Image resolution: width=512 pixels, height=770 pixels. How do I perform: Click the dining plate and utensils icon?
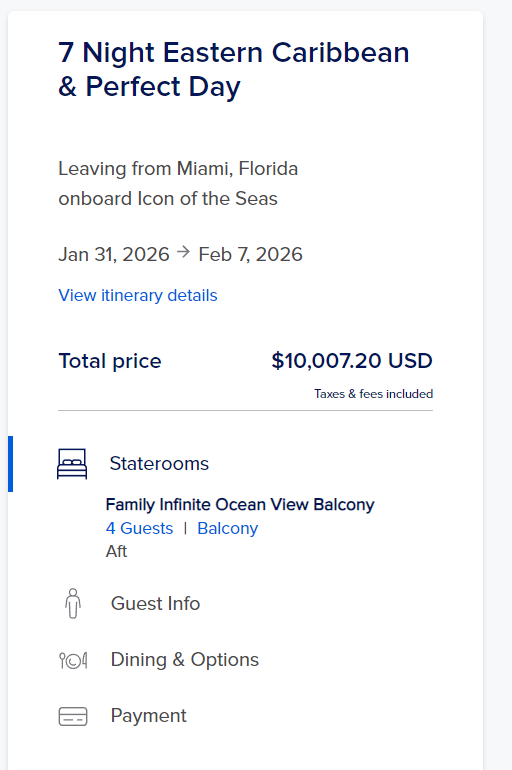(73, 660)
